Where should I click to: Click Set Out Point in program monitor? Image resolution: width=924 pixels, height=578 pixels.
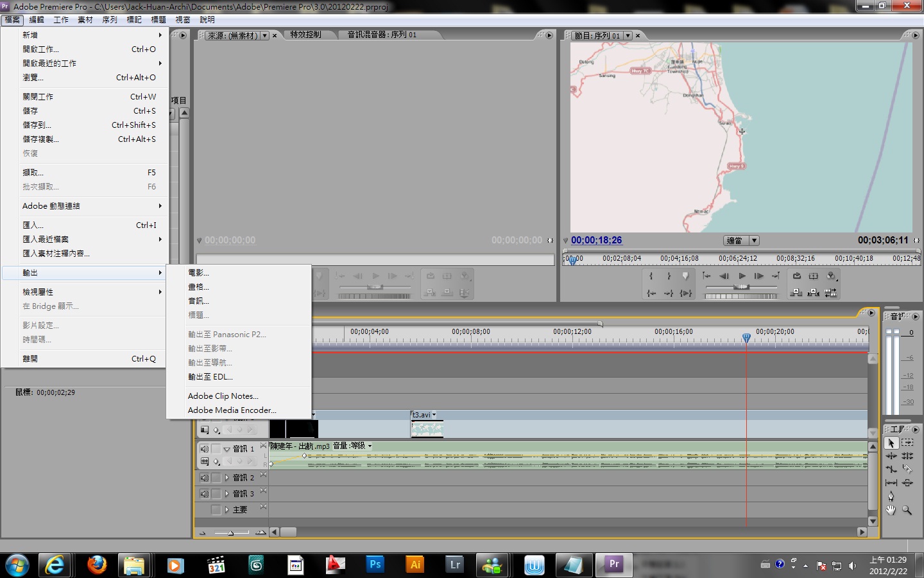click(669, 276)
